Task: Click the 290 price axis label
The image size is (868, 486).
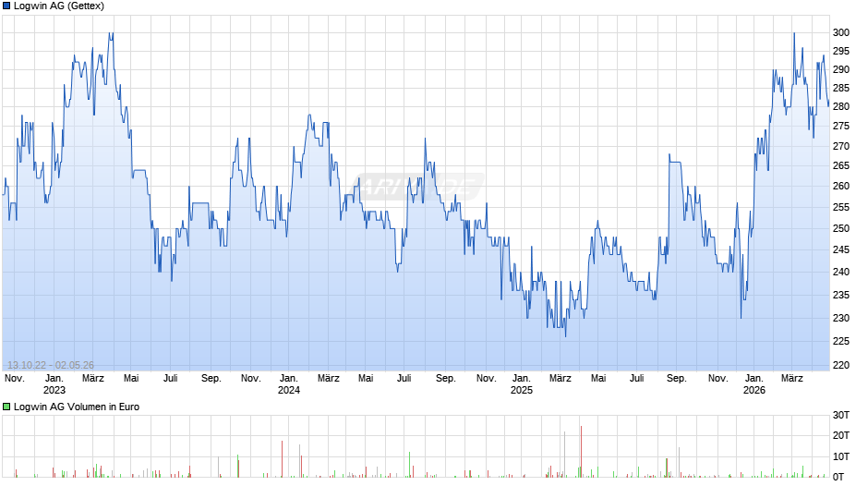Action: pyautogui.click(x=841, y=70)
